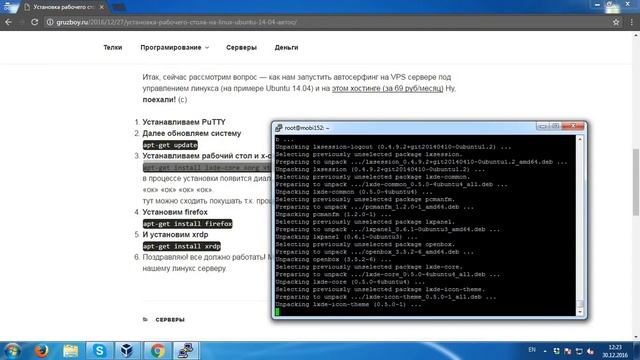Open VirtualBox from the taskbar
The height and width of the screenshot is (360, 640).
[x=127, y=351]
